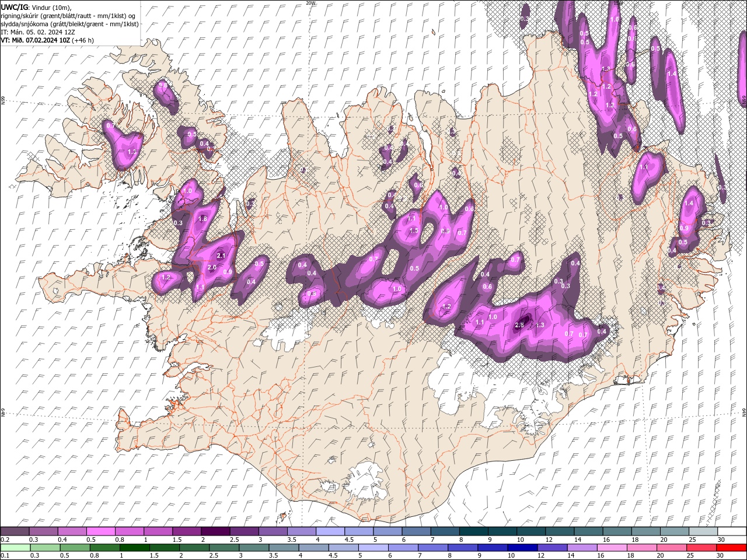Click the dark teal 8–9 swatch, upper row
The height and width of the screenshot is (560, 747).
tap(474, 531)
